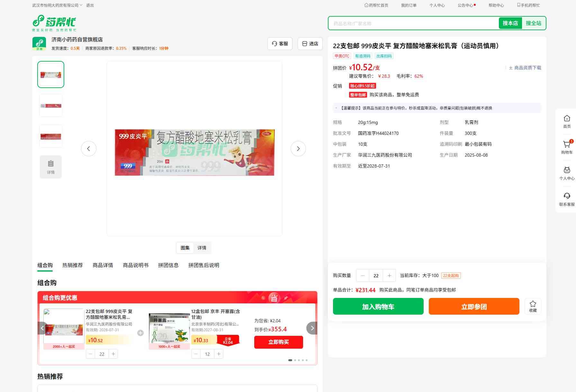Add product to favorites with star icon
576x392 pixels.
coord(533,306)
